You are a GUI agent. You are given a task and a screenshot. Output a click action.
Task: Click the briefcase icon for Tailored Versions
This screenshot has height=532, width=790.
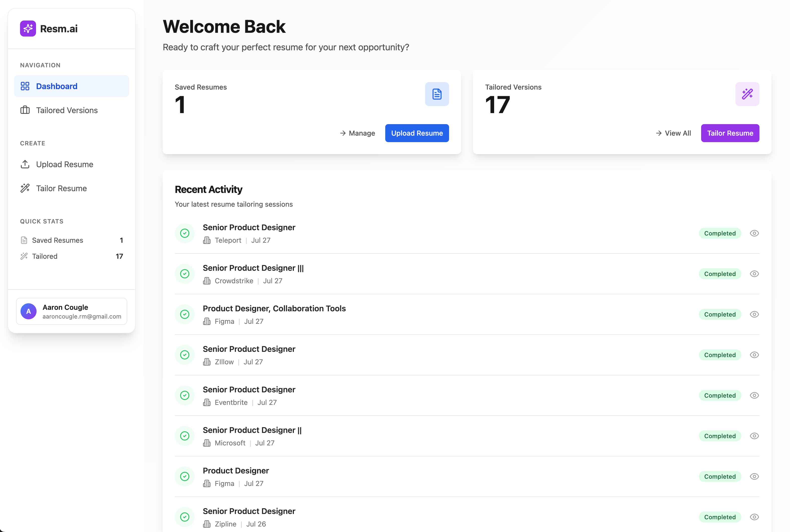click(x=25, y=110)
